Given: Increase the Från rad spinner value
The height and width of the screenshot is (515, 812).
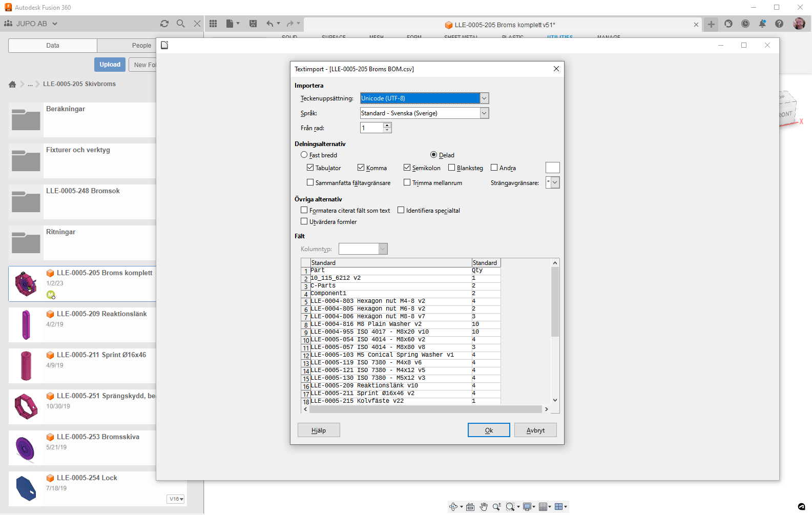Looking at the screenshot, I should [x=387, y=126].
